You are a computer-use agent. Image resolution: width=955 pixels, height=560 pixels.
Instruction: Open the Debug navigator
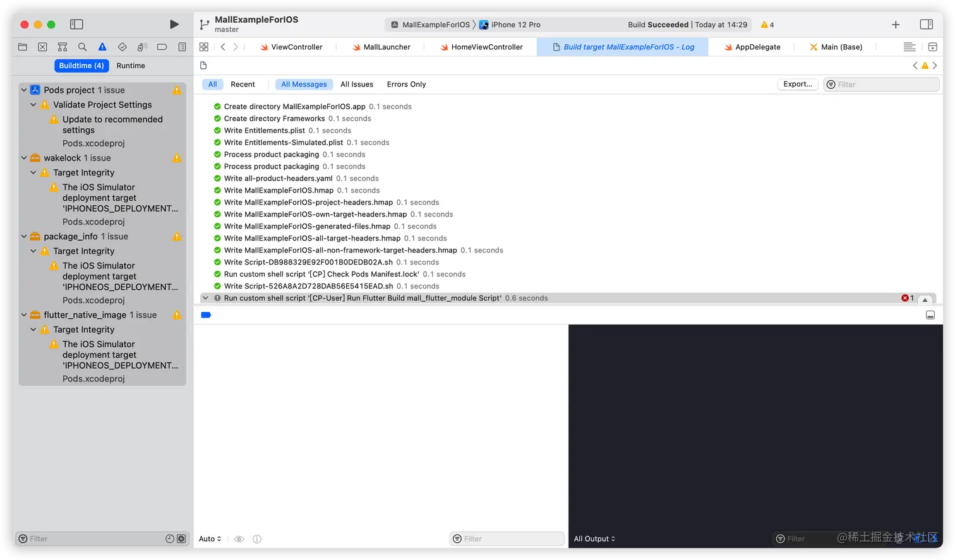coord(142,47)
